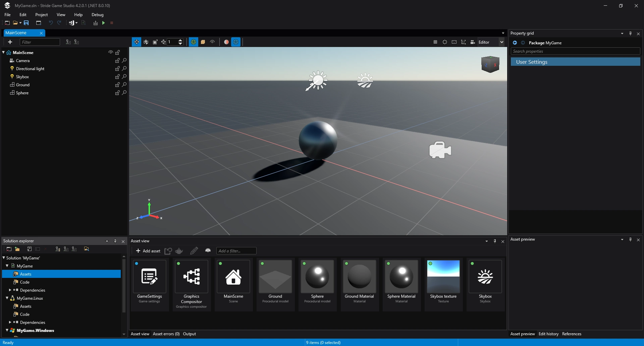Click the camera options icon beside the Editor dropdown
The width and height of the screenshot is (644, 346).
[473, 42]
